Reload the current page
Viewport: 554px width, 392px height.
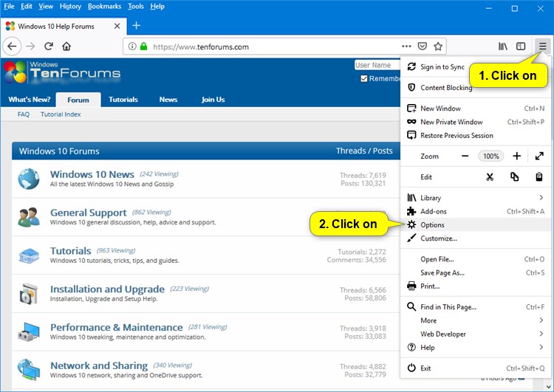pyautogui.click(x=49, y=47)
